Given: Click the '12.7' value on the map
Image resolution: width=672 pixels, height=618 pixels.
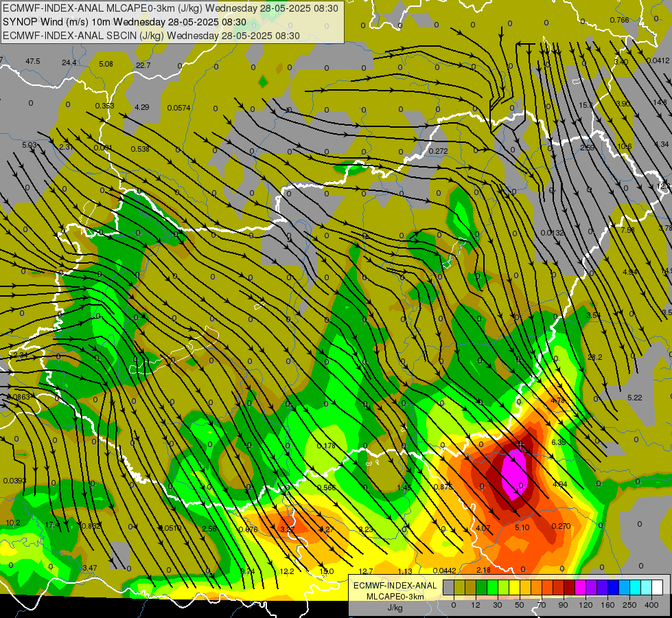Looking at the screenshot, I should (366, 571).
